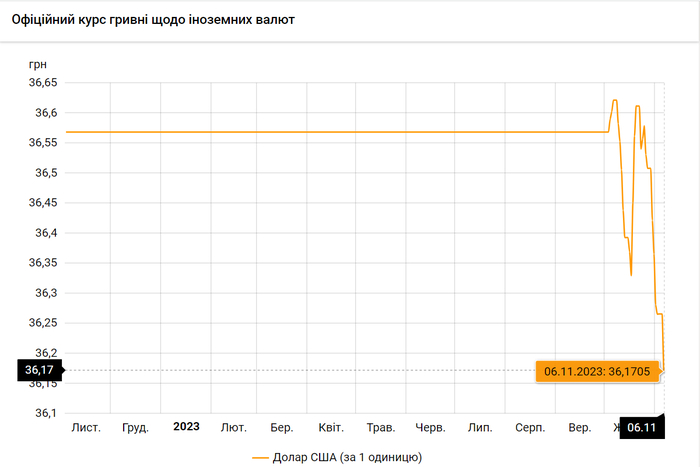
Task: Click the Лист. month label
Action: click(x=86, y=427)
